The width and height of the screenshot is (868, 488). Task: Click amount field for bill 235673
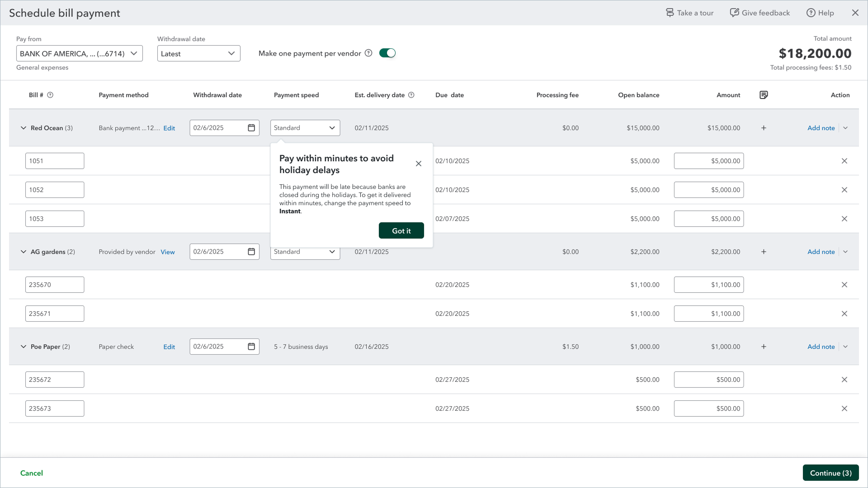point(708,408)
